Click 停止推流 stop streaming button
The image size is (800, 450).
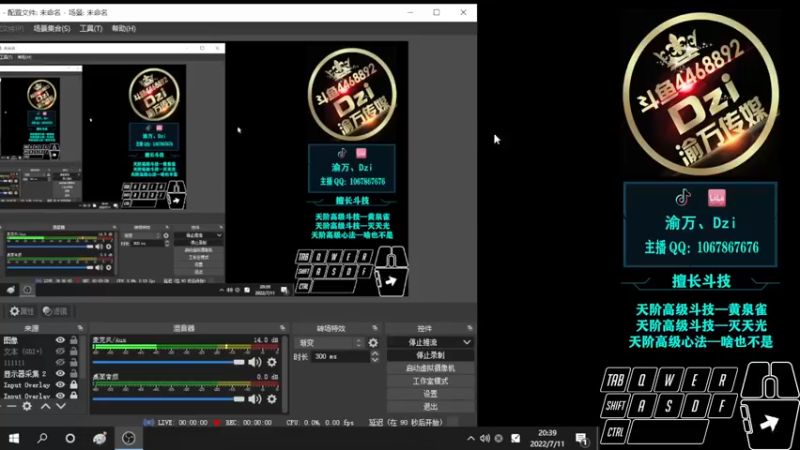[x=423, y=342]
